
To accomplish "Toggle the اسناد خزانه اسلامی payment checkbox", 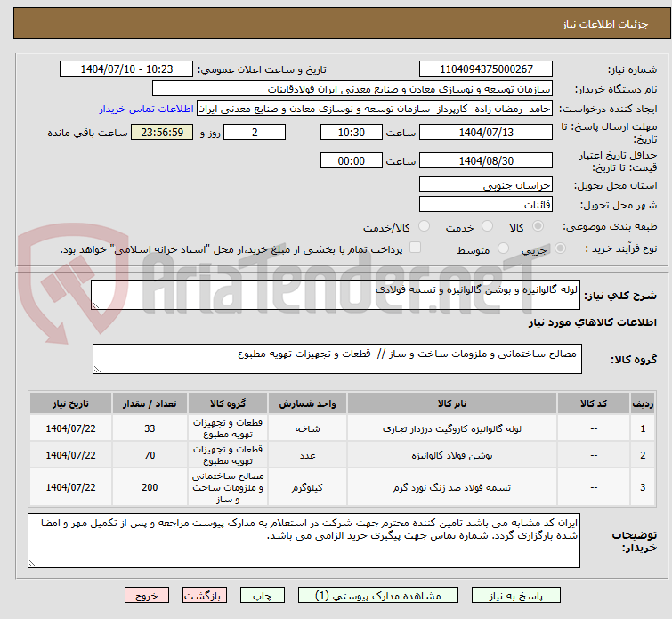I will (x=415, y=248).
